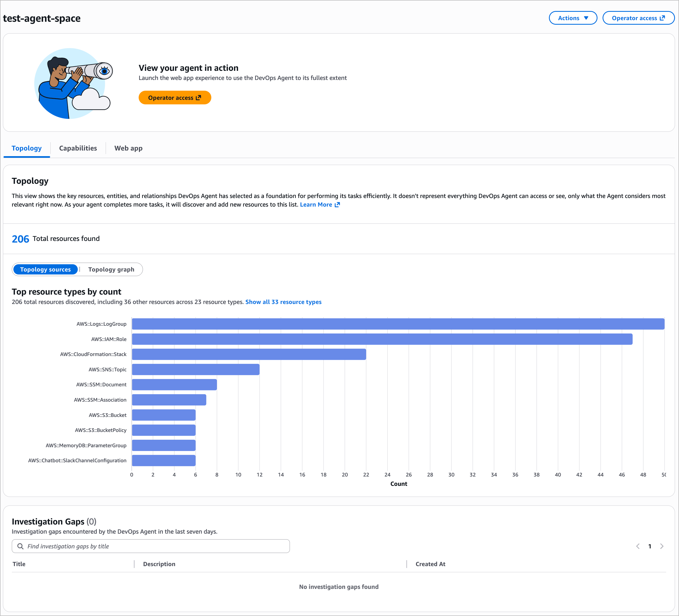Open the Actions dropdown menu
This screenshot has width=679, height=616.
click(x=573, y=18)
